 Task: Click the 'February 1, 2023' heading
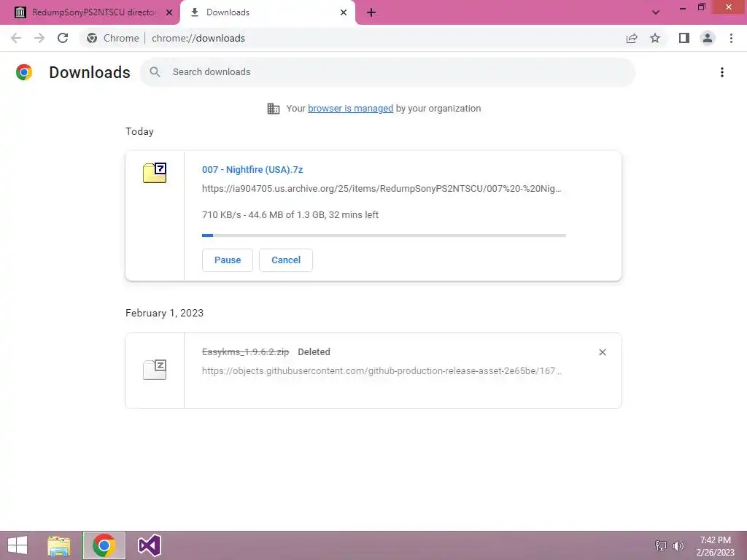click(x=164, y=313)
